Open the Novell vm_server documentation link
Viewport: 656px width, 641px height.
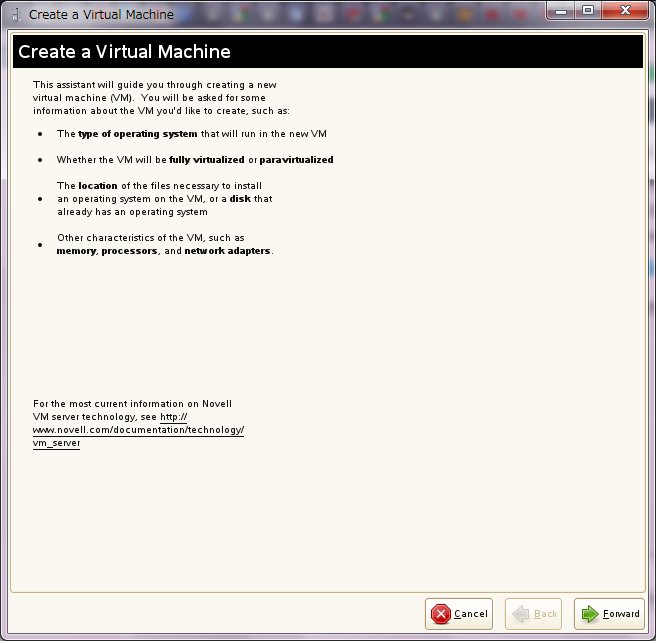138,430
